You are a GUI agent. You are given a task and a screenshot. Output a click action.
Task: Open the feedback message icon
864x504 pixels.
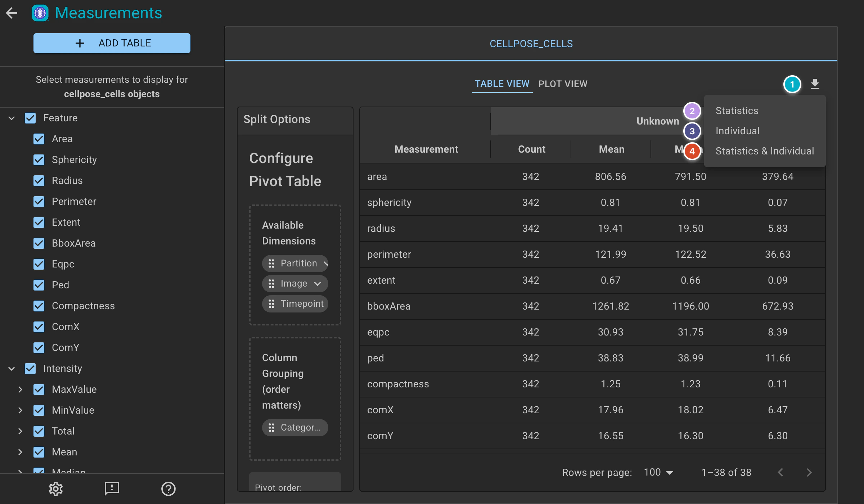click(x=112, y=489)
